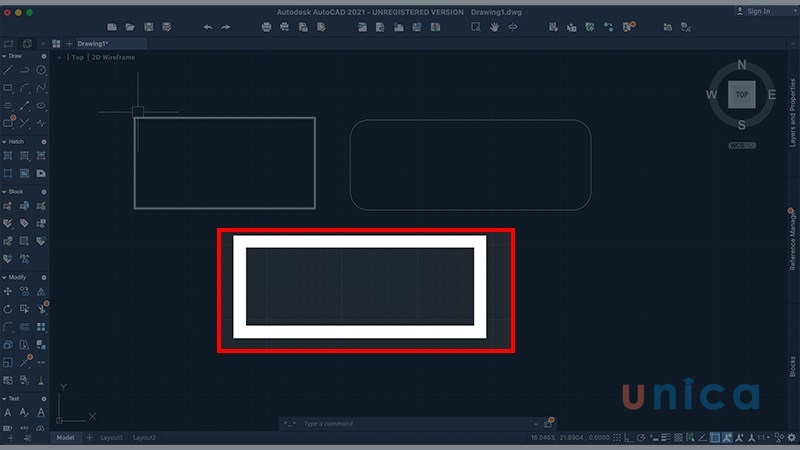Image resolution: width=800 pixels, height=450 pixels.
Task: Click inside 'Type a command' input field
Action: [x=416, y=423]
